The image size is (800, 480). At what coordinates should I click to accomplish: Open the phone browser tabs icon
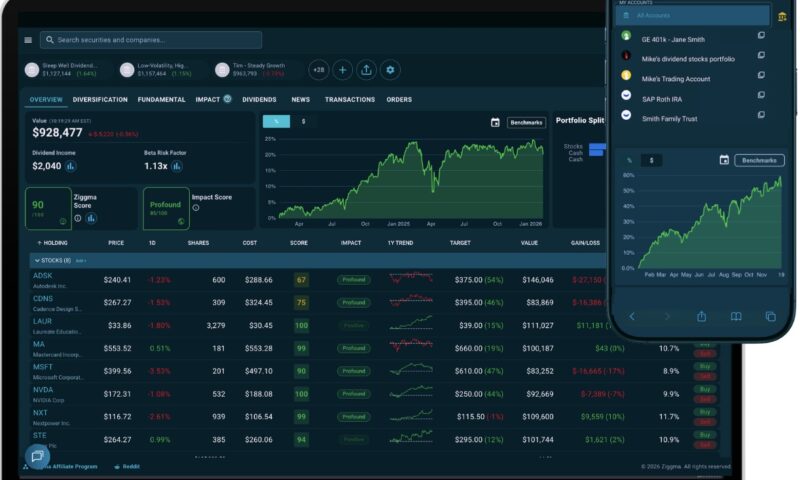(770, 317)
